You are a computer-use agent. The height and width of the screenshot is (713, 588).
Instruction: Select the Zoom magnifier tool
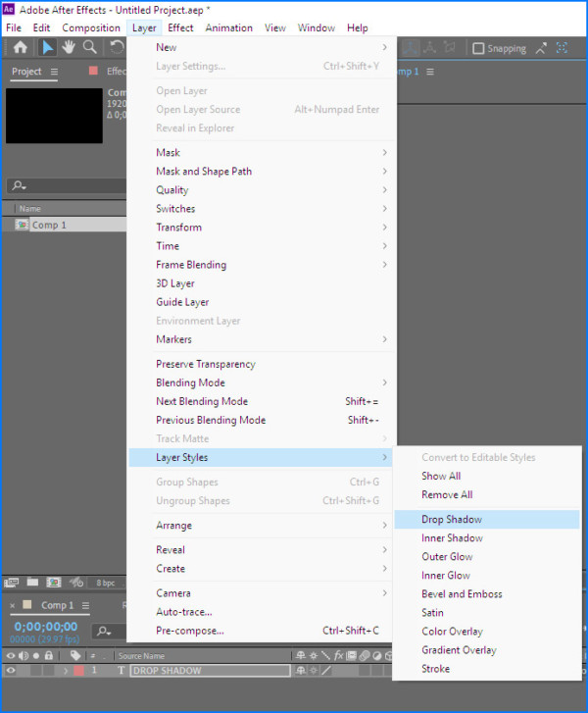[x=90, y=48]
